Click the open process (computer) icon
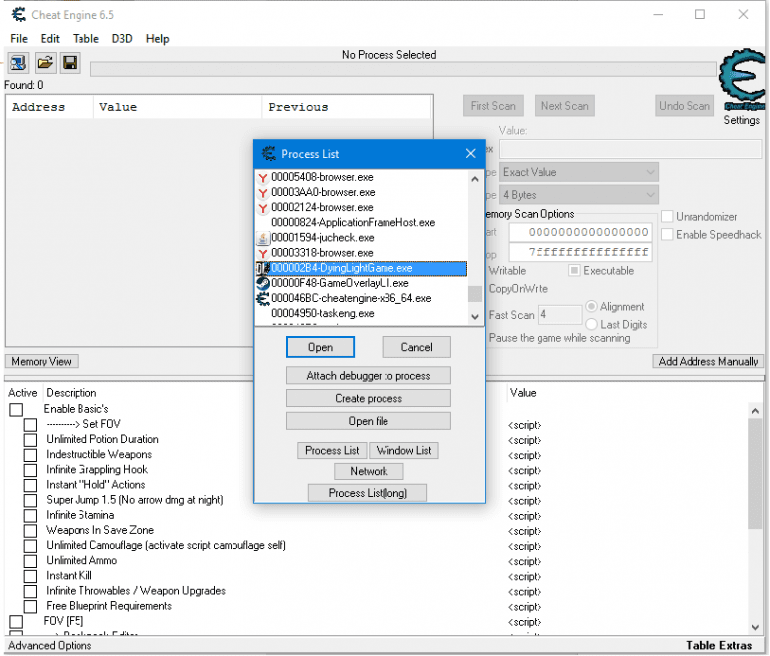This screenshot has width=770, height=656. point(18,63)
